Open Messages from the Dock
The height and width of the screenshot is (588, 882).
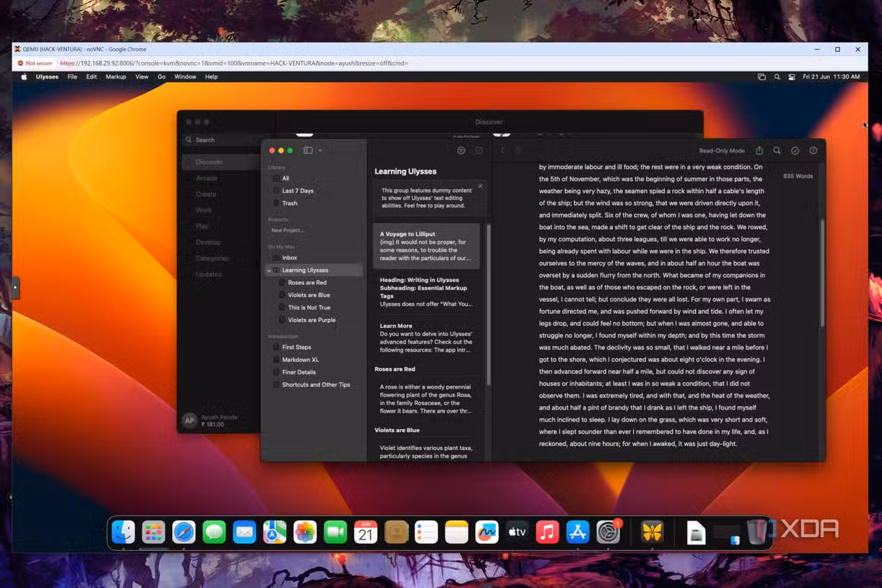[214, 532]
